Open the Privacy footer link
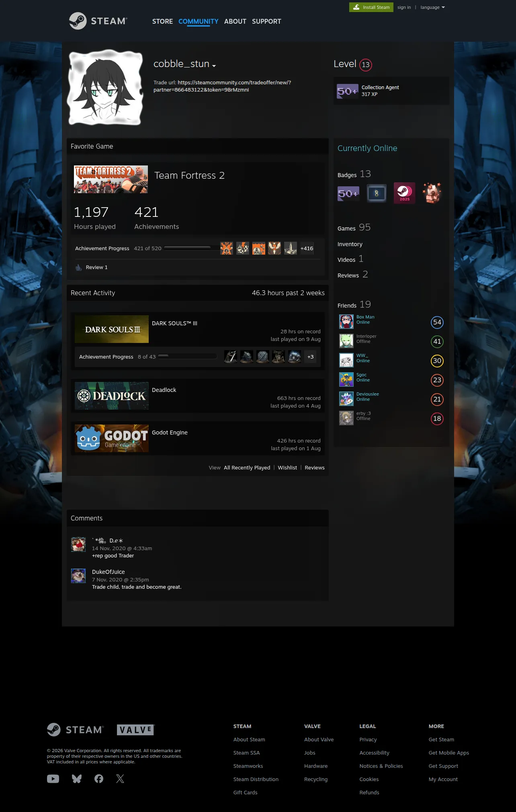This screenshot has width=516, height=812. [x=368, y=739]
